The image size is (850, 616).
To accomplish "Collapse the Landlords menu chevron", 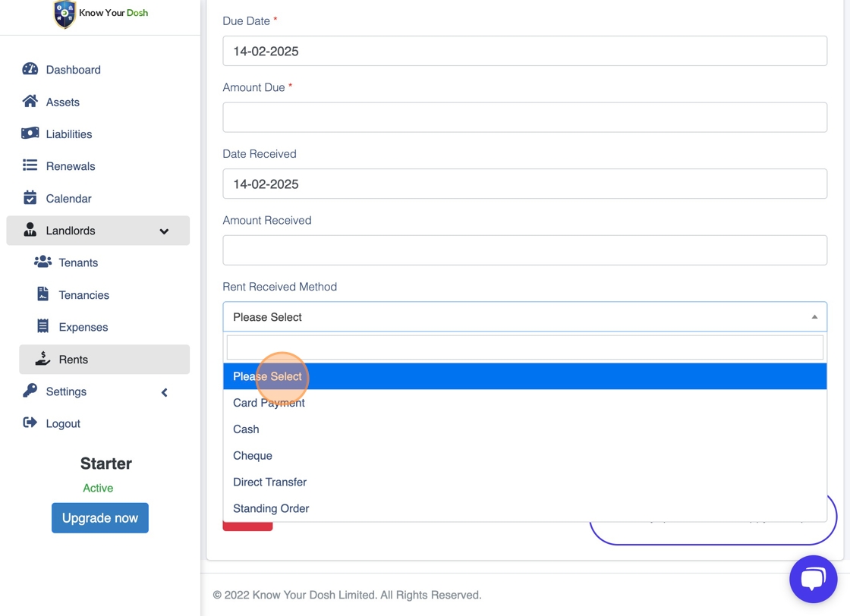I will click(164, 231).
